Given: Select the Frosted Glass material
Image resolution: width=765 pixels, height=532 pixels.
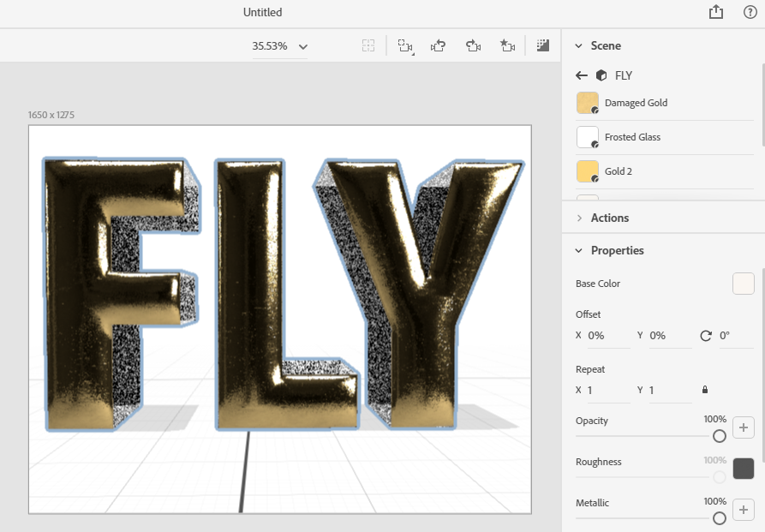Looking at the screenshot, I should coord(632,137).
